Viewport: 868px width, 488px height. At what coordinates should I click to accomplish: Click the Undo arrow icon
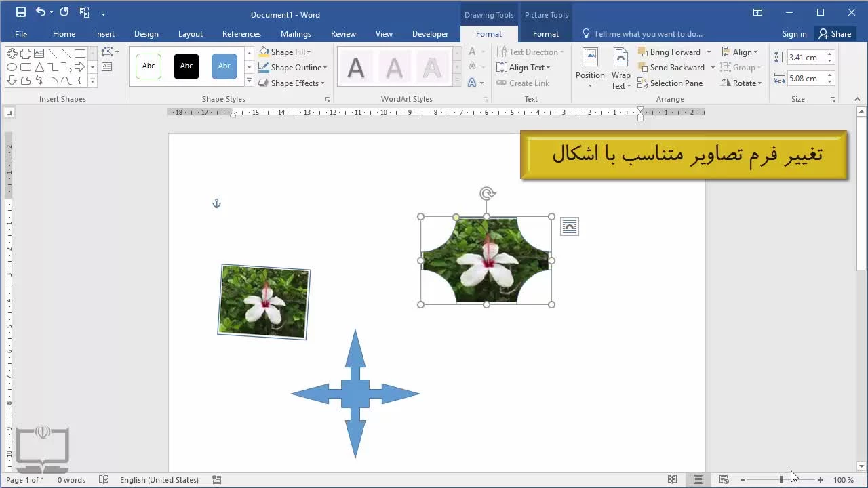pos(41,12)
